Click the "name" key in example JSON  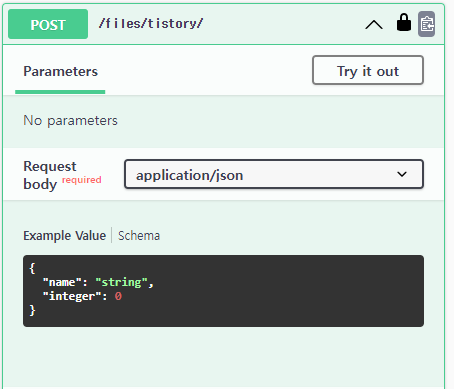[62, 282]
